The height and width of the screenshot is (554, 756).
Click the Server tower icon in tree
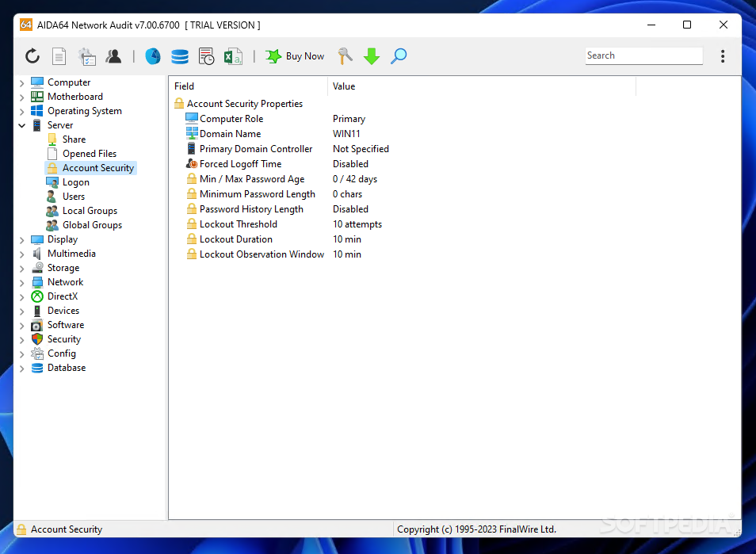(37, 125)
